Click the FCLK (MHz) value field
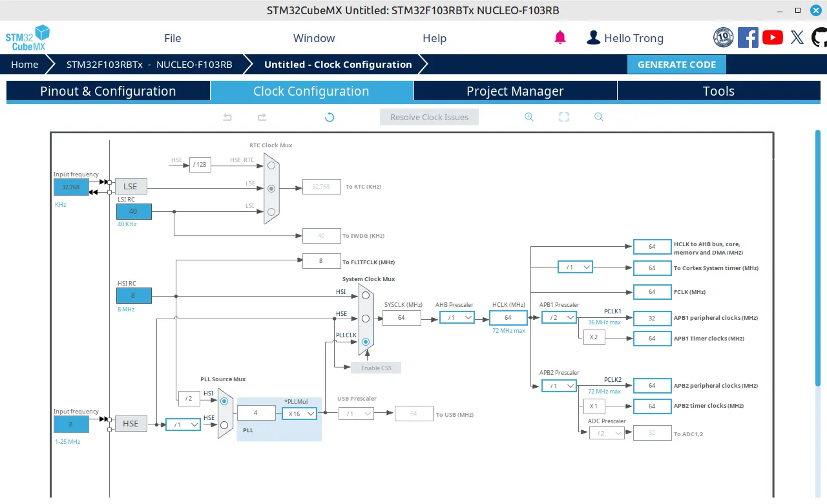 pos(652,291)
